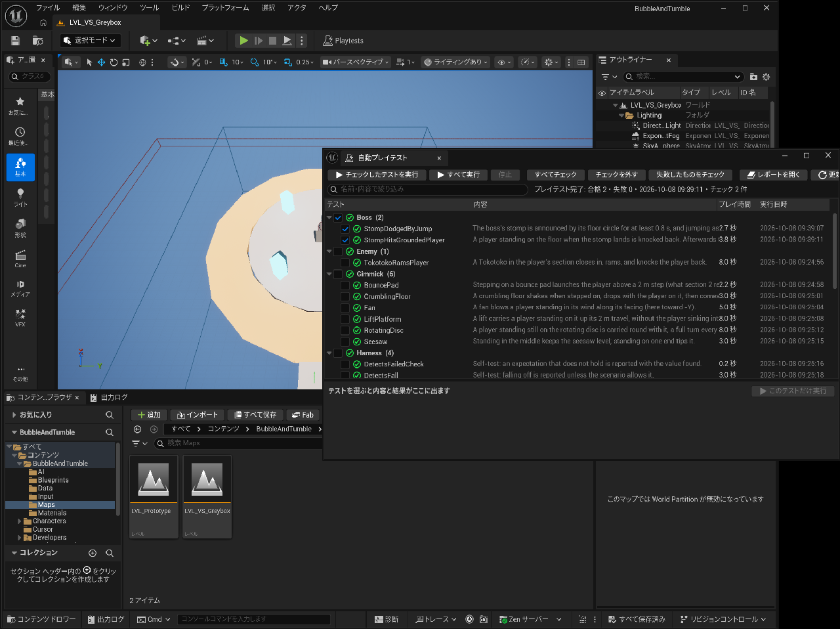The width and height of the screenshot is (840, 629).
Task: Click the Browse content folder-search icon
Action: point(37,41)
